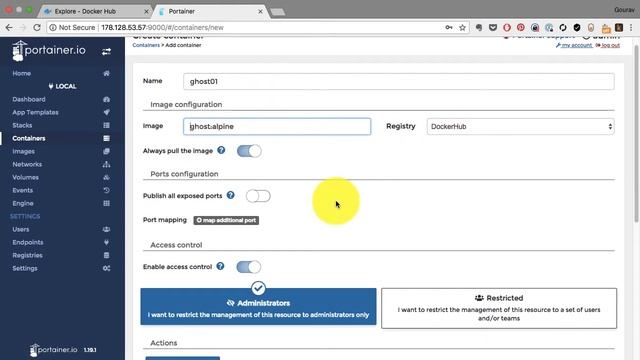This screenshot has height=360, width=640.
Task: Click the Users group icon
Action: pyautogui.click(x=106, y=229)
